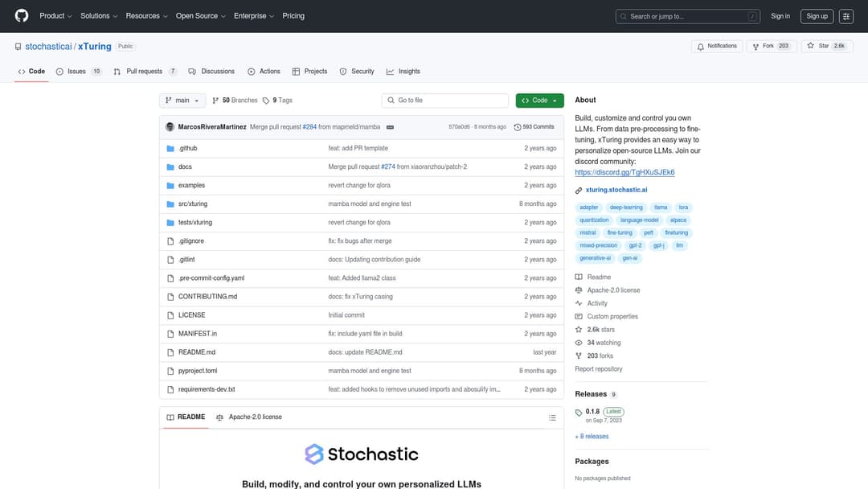Click the folder icon for src/xturing

170,203
